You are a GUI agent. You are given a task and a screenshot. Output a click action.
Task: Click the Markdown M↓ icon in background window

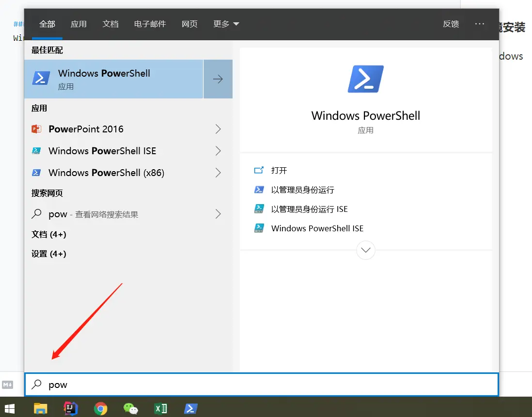pos(7,385)
